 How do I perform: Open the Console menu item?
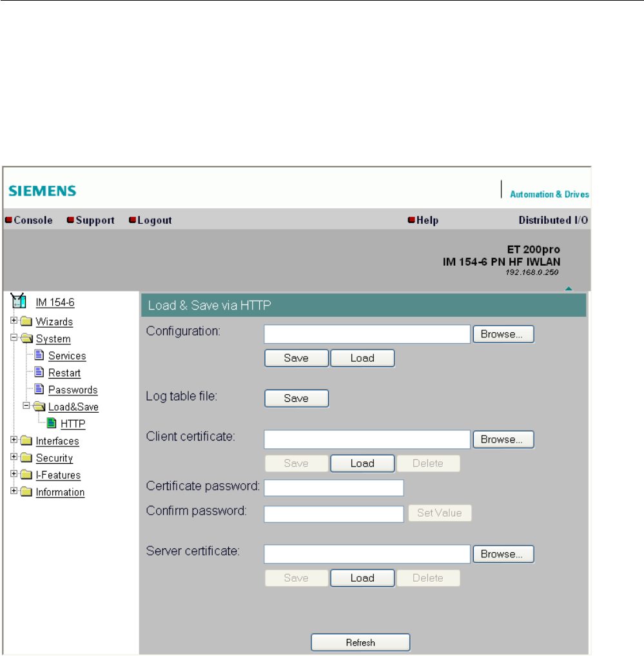[29, 220]
